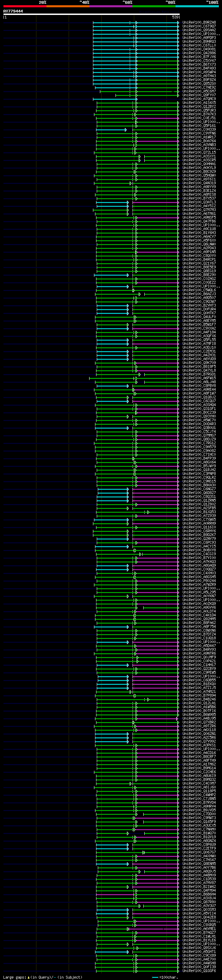Image resolution: width=222 pixels, height=980 pixels.
Task: Open hit UniRef100_B9RZA8
Action: [x=199, y=23]
